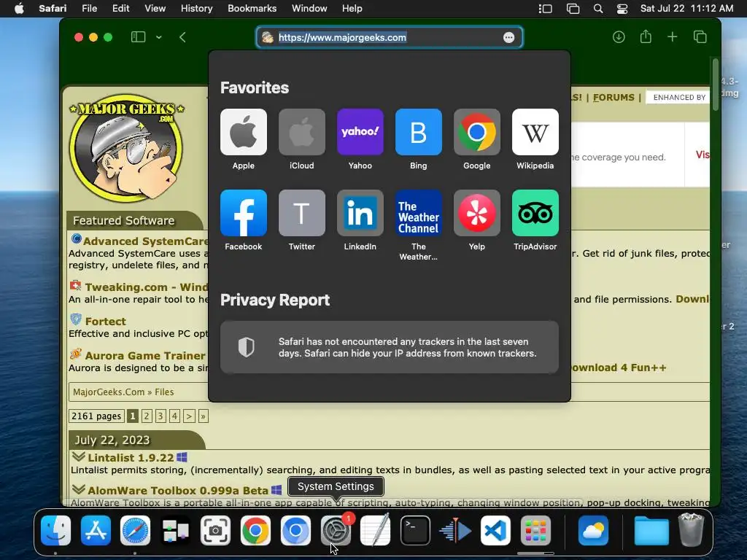
Task: Open the File menu
Action: click(x=89, y=9)
